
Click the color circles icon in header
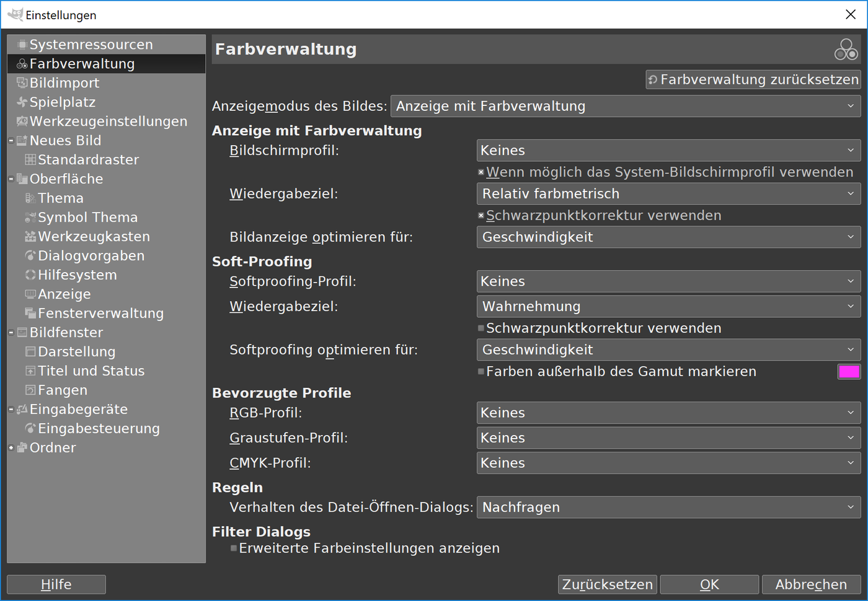(846, 50)
